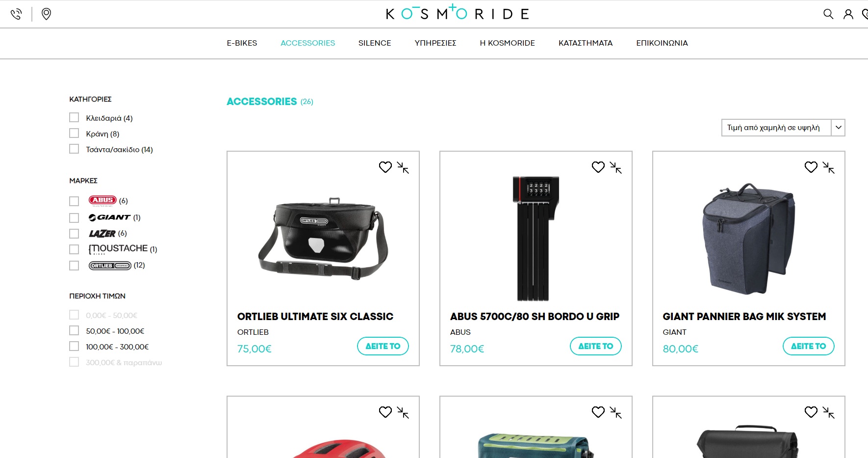Click the sort dropdown chevron arrow
This screenshot has width=868, height=458.
click(x=839, y=128)
